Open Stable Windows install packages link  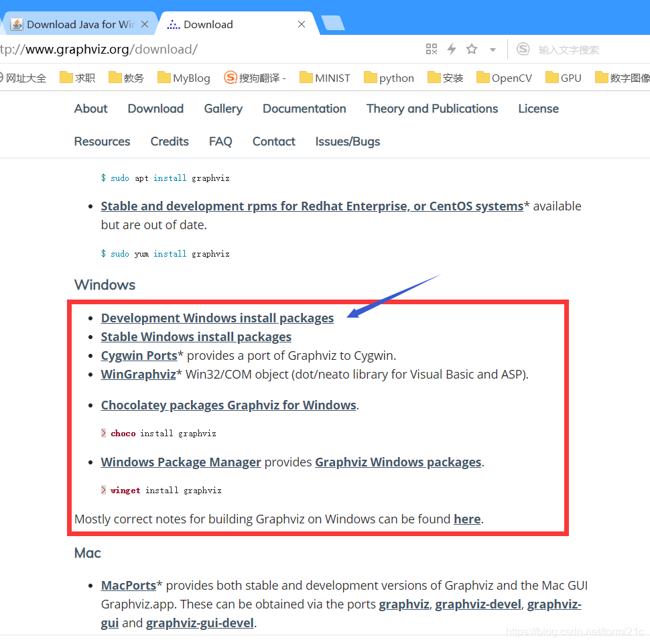(196, 336)
